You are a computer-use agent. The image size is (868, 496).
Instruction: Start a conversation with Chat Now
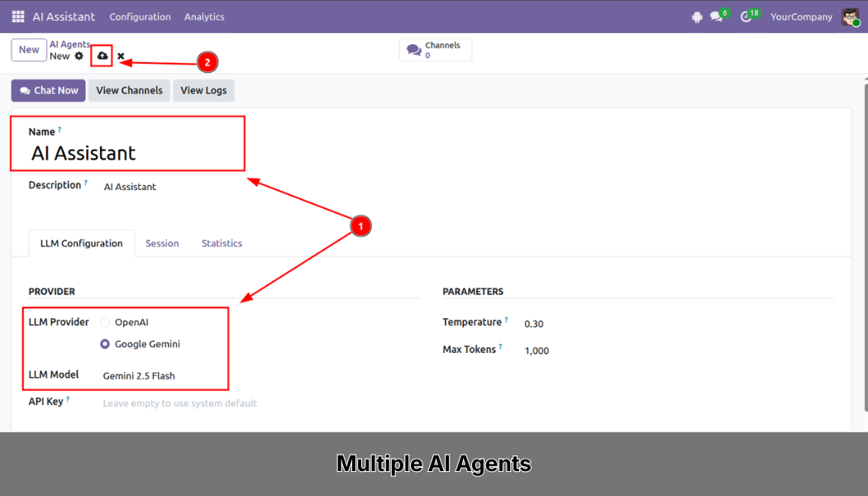(48, 90)
